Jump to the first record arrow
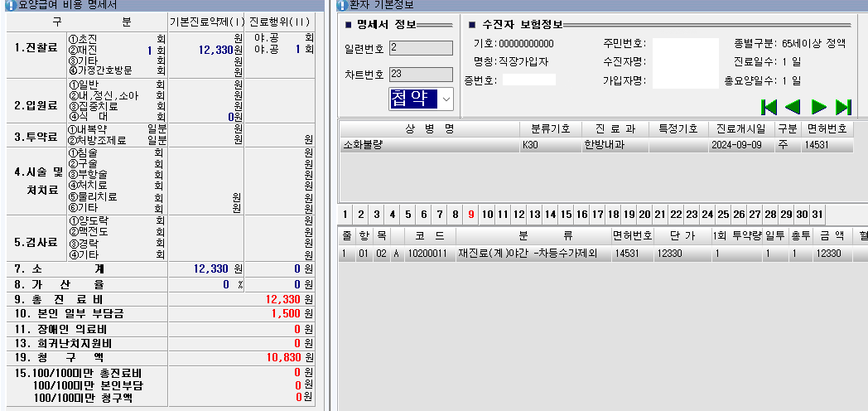The width and height of the screenshot is (868, 411). [769, 106]
